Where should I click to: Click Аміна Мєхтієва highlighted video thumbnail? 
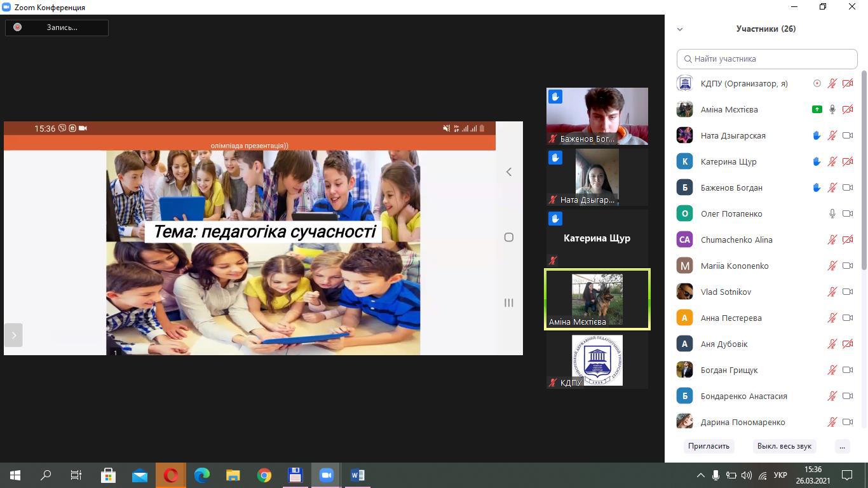(597, 299)
